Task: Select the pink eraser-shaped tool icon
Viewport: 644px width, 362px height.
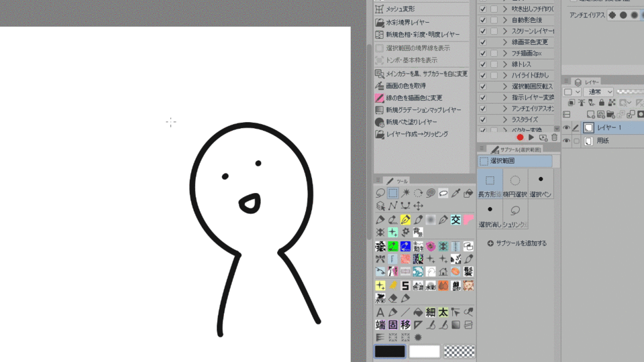Action: (468, 220)
